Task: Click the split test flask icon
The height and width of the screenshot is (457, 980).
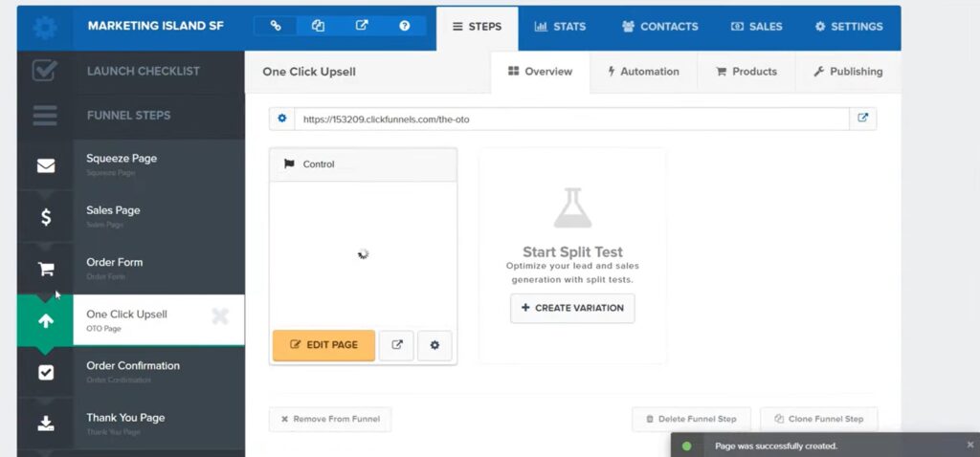Action: click(572, 207)
